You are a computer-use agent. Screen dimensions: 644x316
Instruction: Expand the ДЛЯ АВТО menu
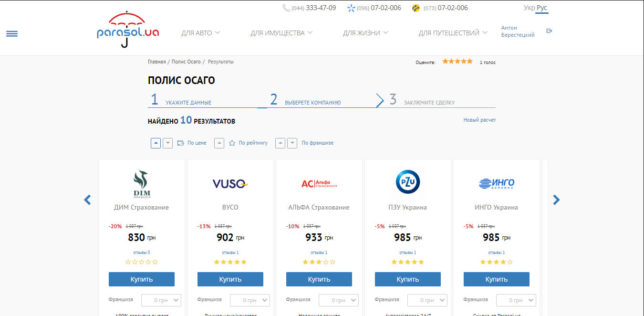(x=200, y=33)
